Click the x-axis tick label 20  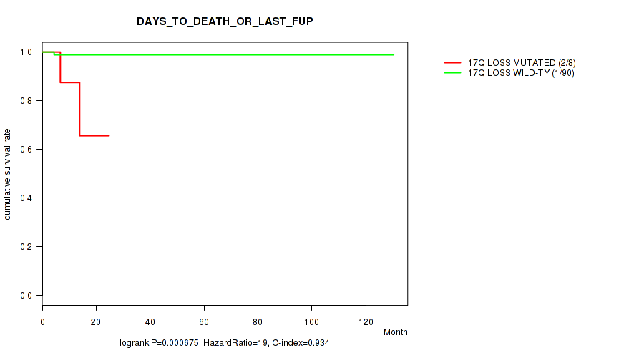[96, 319]
